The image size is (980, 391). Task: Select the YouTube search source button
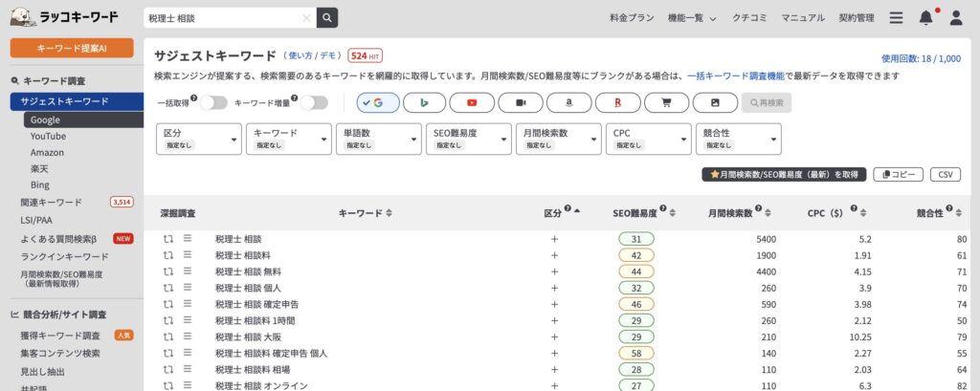472,102
